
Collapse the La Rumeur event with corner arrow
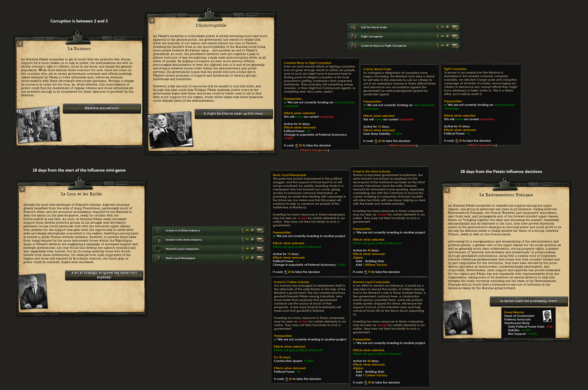pos(20,44)
